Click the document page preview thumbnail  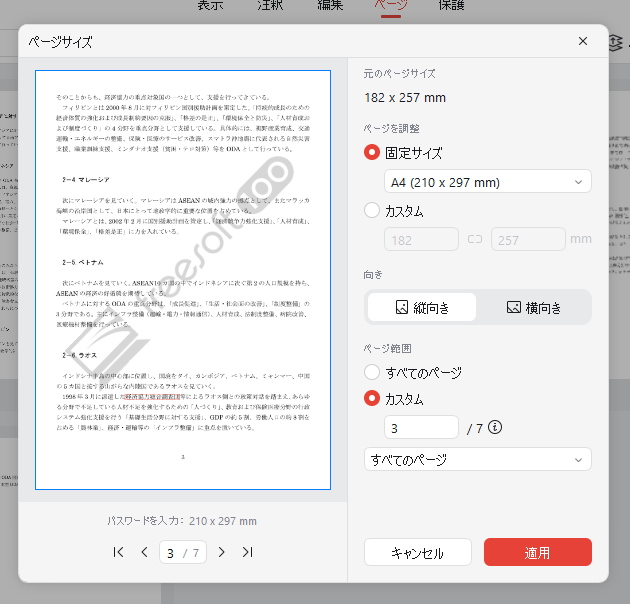point(183,280)
